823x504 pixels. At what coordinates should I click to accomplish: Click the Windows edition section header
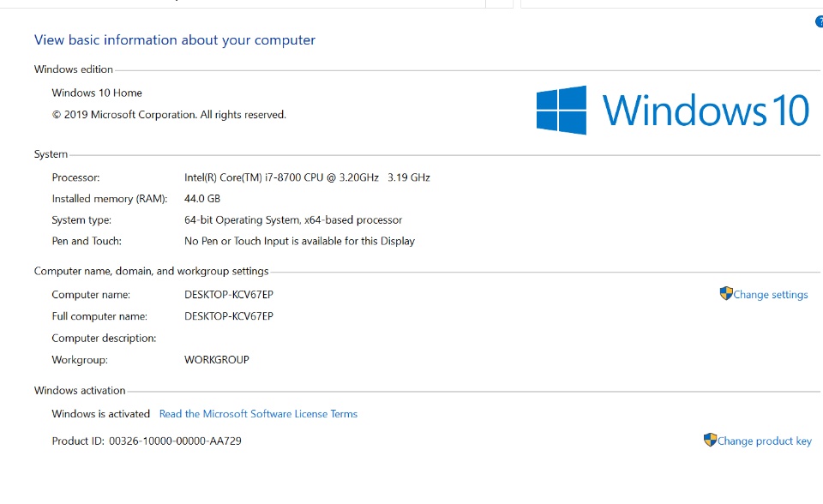pyautogui.click(x=74, y=69)
